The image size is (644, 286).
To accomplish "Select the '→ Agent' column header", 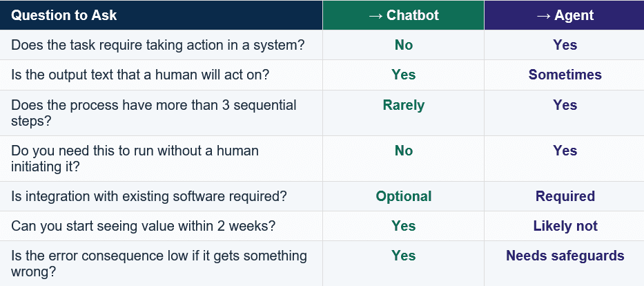I will coord(565,15).
